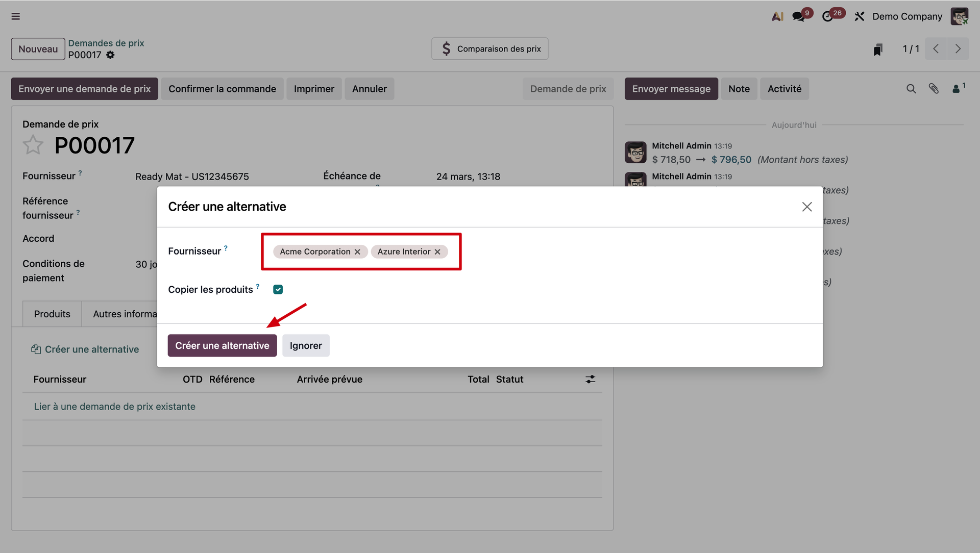The image size is (980, 553).
Task: Toggle the favorite star next to P00017
Action: coord(33,145)
